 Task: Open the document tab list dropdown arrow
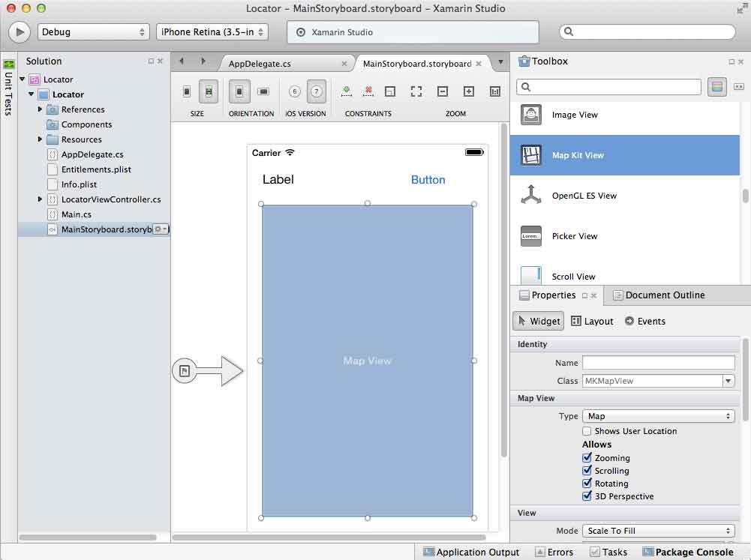click(x=500, y=62)
